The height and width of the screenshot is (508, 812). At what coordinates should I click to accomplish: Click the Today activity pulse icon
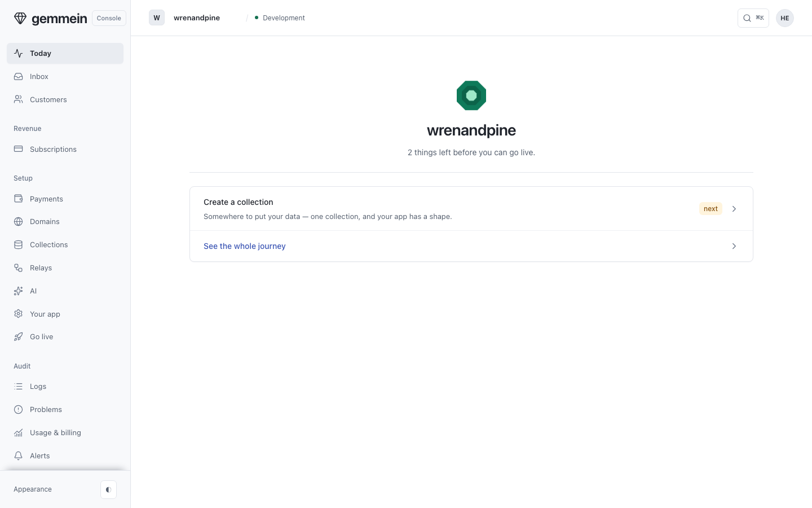click(19, 53)
